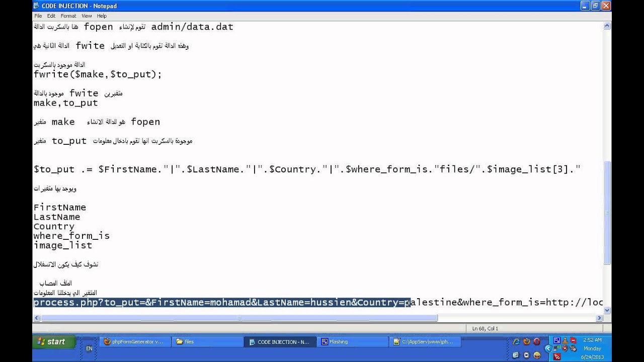Click the highlighted process.php?to_put= text
The image size is (644, 362).
[89, 302]
